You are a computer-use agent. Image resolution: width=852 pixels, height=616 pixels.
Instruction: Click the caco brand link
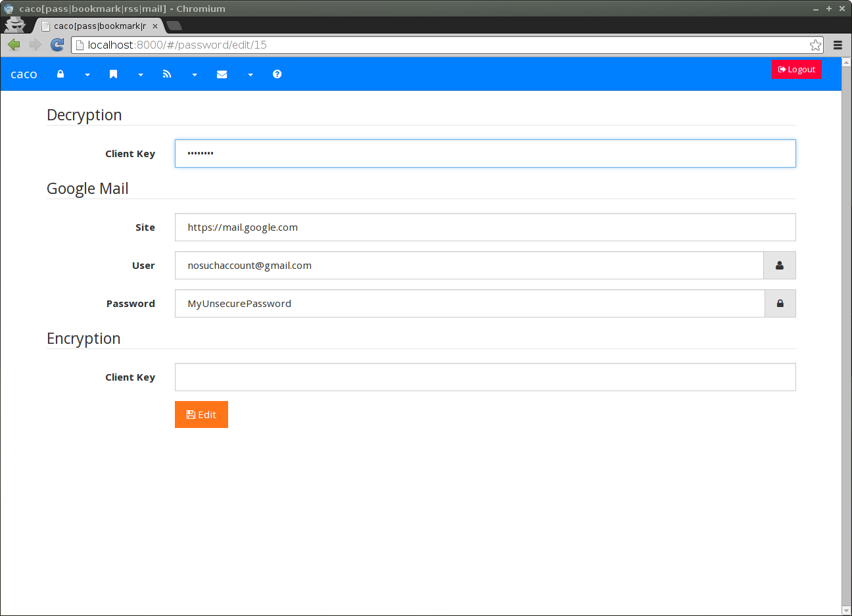24,74
